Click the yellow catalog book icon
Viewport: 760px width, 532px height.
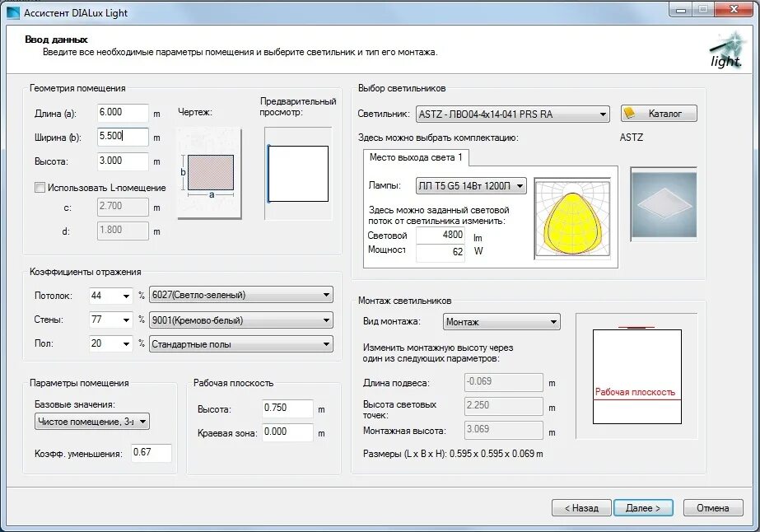(630, 114)
